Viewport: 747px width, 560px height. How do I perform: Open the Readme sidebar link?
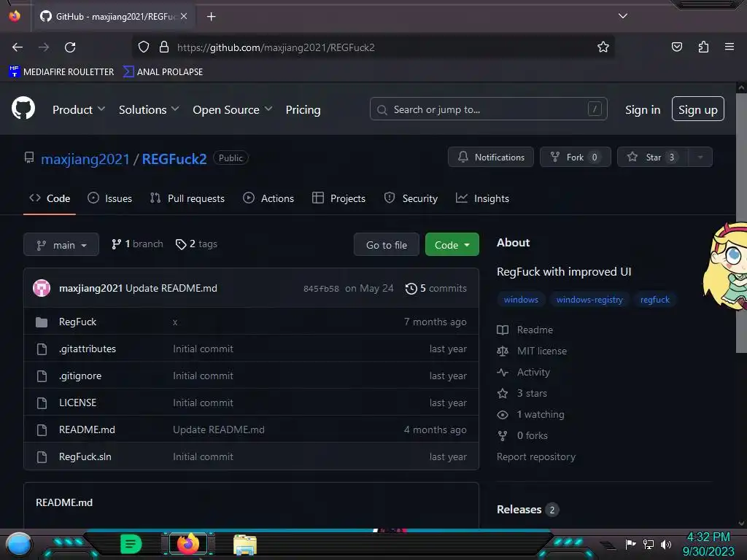point(525,330)
